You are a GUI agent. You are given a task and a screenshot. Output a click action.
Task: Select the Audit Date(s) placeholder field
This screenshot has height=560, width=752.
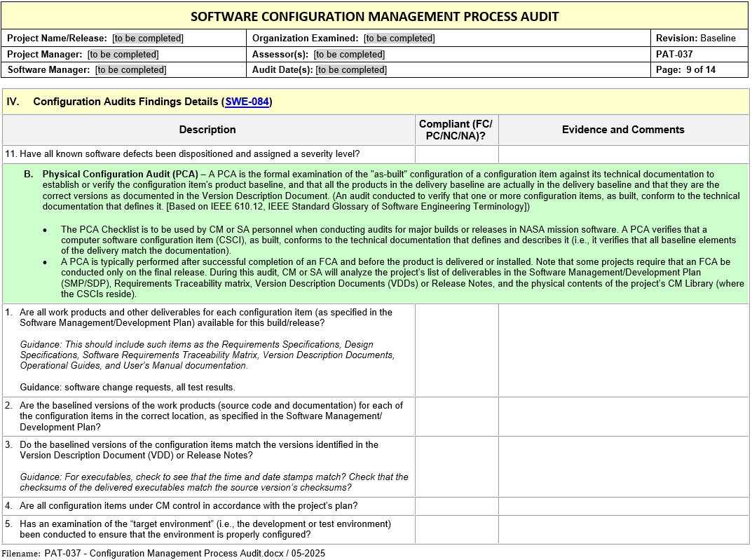(x=351, y=69)
